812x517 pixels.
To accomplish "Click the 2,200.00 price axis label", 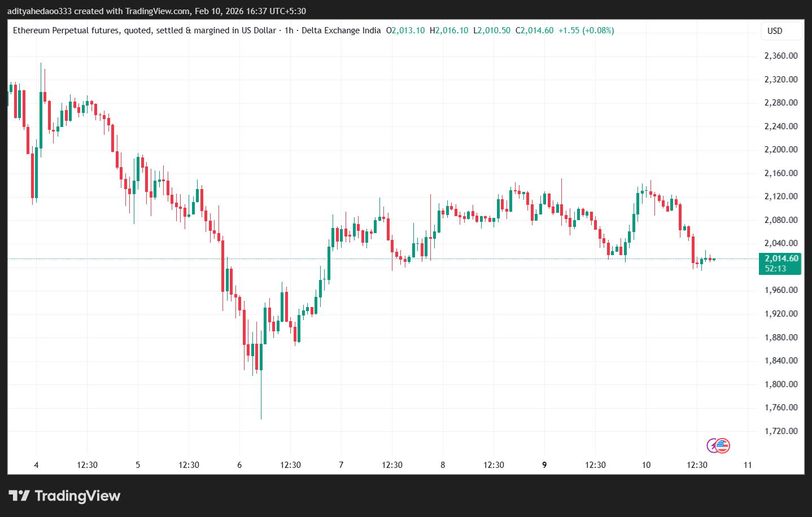I will click(x=780, y=150).
